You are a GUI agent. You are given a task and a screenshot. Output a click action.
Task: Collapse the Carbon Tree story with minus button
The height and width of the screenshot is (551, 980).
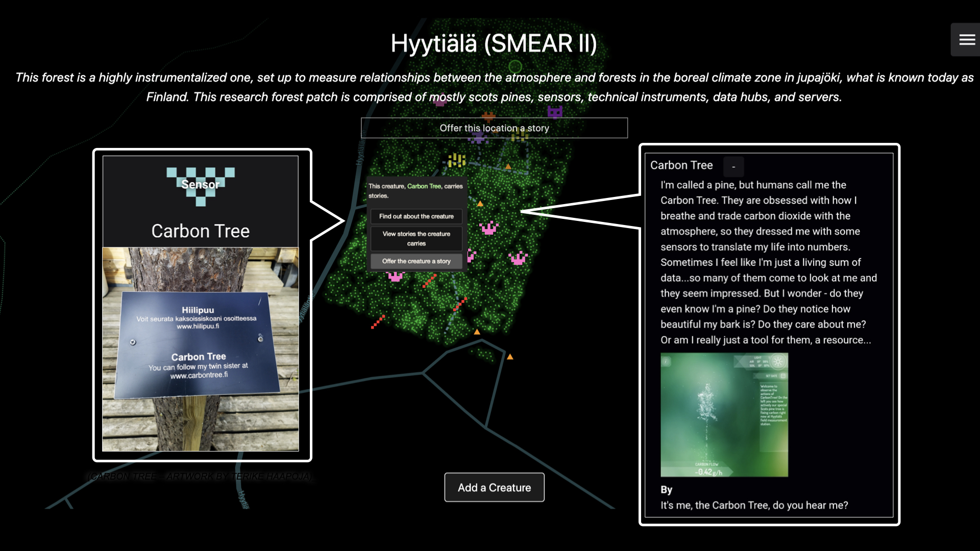pos(733,167)
